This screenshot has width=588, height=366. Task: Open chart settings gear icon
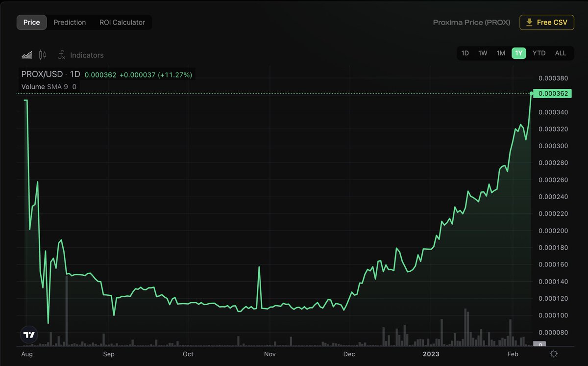554,354
